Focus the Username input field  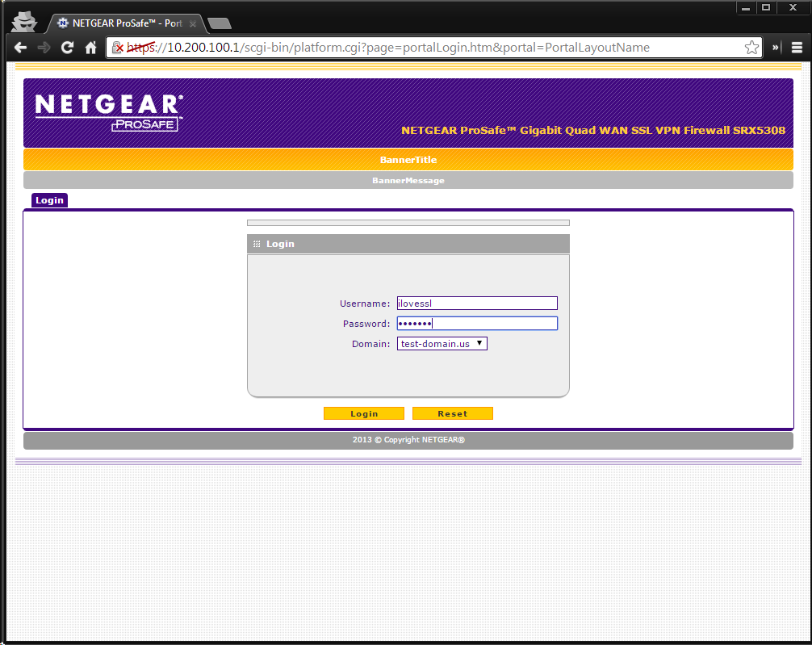[477, 303]
